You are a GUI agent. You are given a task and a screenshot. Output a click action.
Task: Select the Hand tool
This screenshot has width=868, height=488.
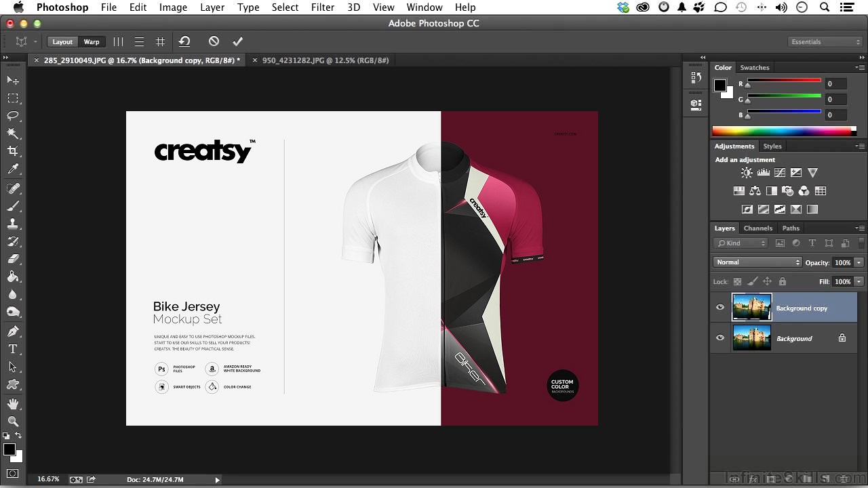coord(13,404)
